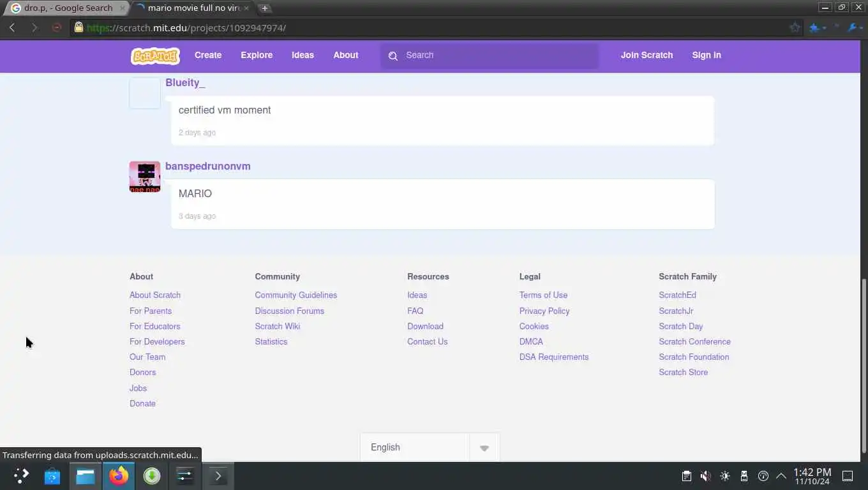Open the application launcher on taskbar
The image size is (868, 490).
coord(21,476)
